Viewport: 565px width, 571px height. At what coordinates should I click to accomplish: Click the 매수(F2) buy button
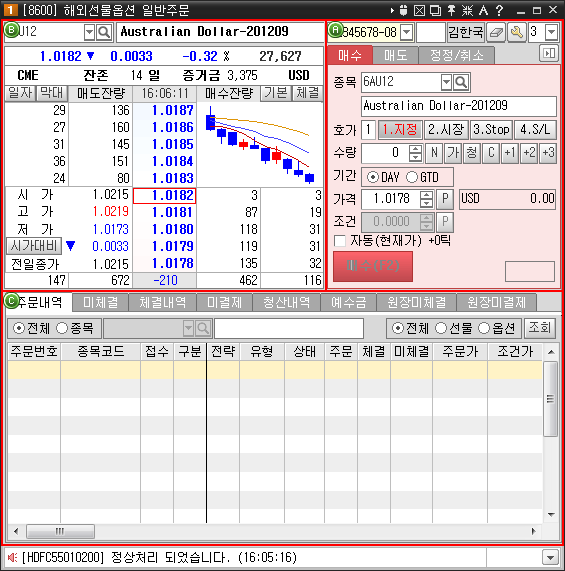(x=373, y=266)
